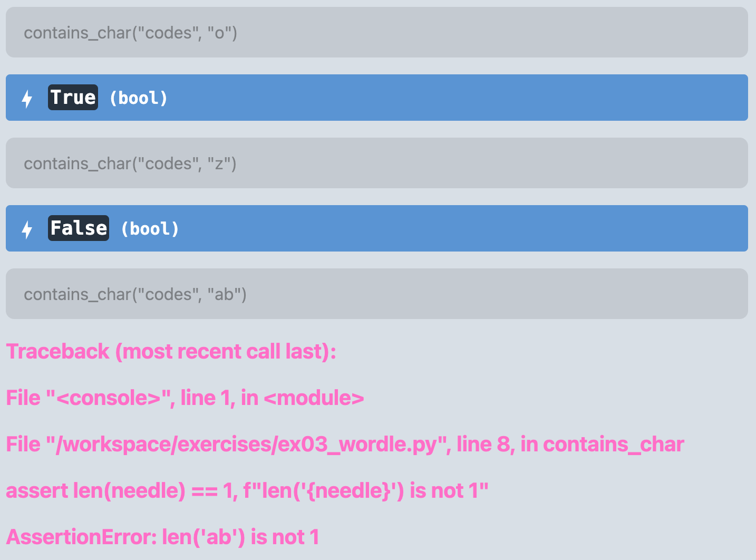
Task: Focus the contains_char("codes", "z") input
Action: (x=376, y=163)
